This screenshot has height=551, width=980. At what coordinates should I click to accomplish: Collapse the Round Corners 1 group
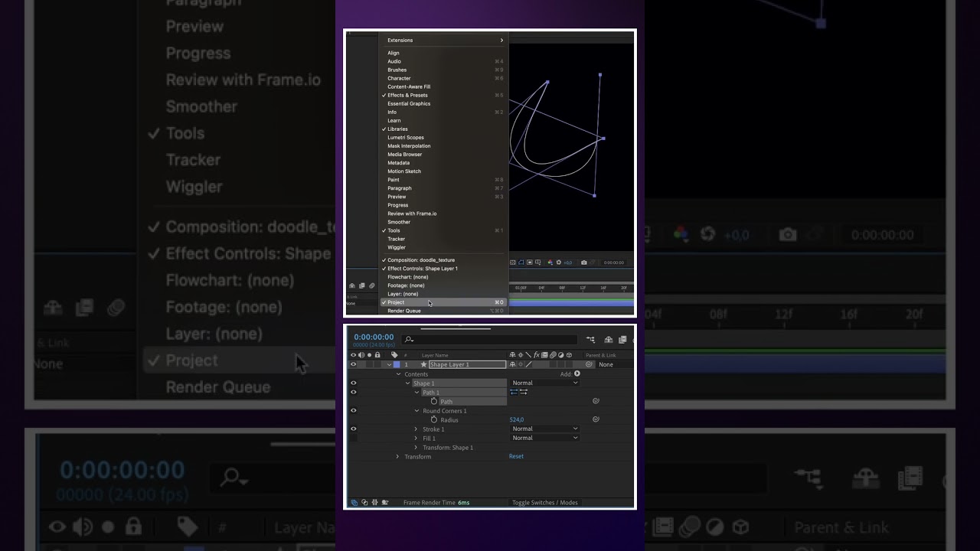pyautogui.click(x=416, y=410)
